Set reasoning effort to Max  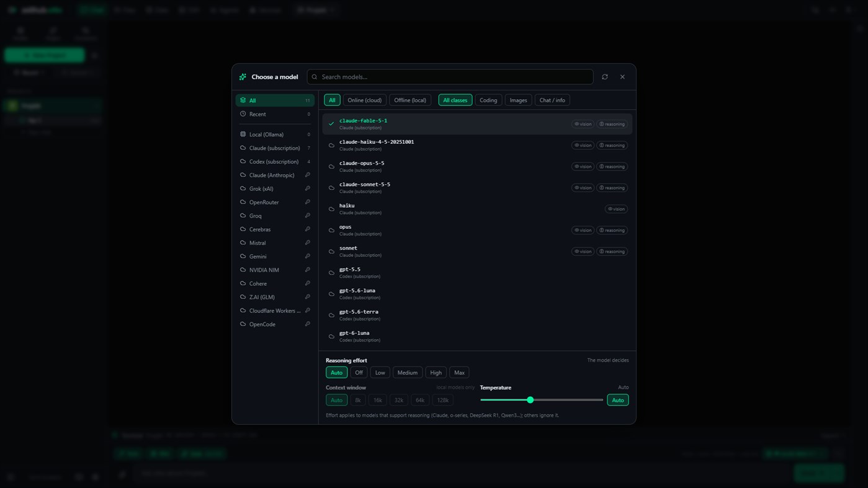pos(459,373)
